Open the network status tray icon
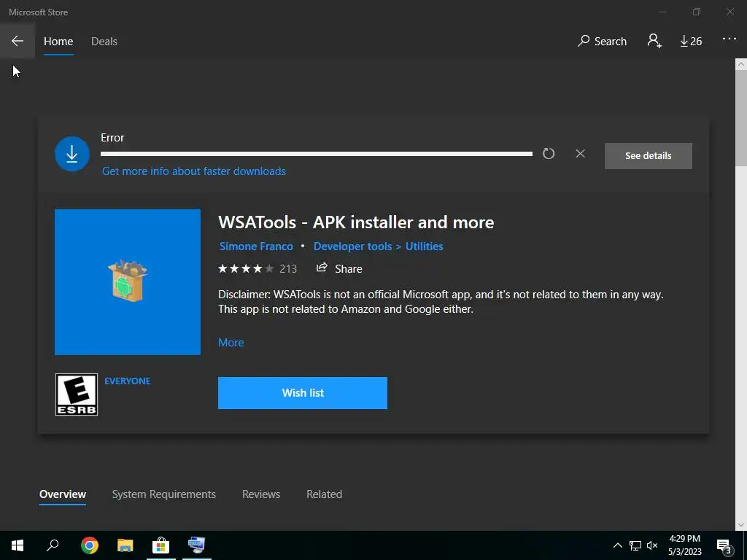Screen dimensions: 747x560 click(635, 545)
